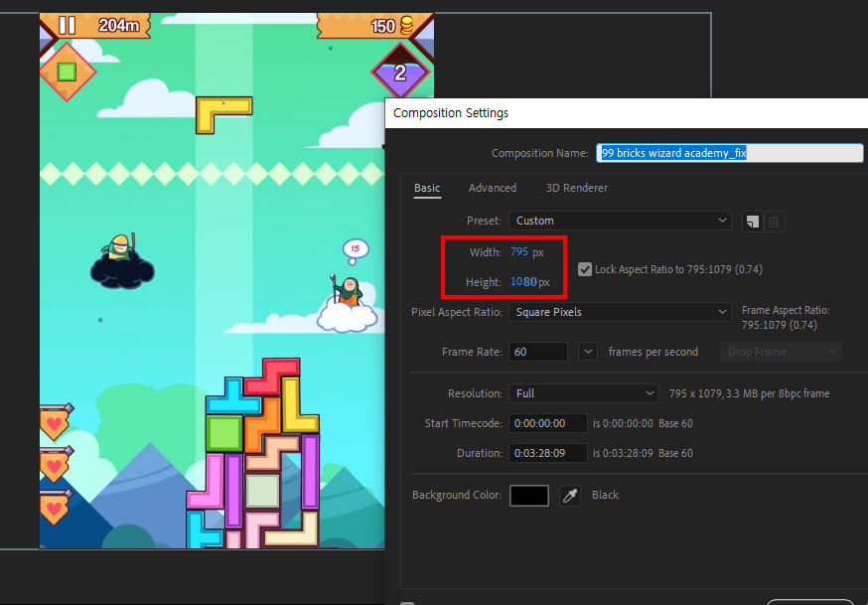Click the Composition Name input field
This screenshot has width=868, height=605.
(x=730, y=153)
